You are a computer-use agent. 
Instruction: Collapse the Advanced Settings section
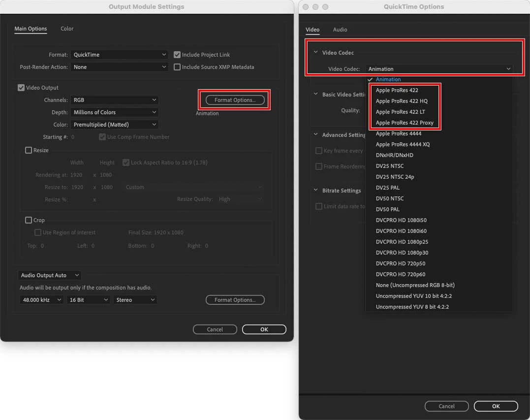[315, 134]
